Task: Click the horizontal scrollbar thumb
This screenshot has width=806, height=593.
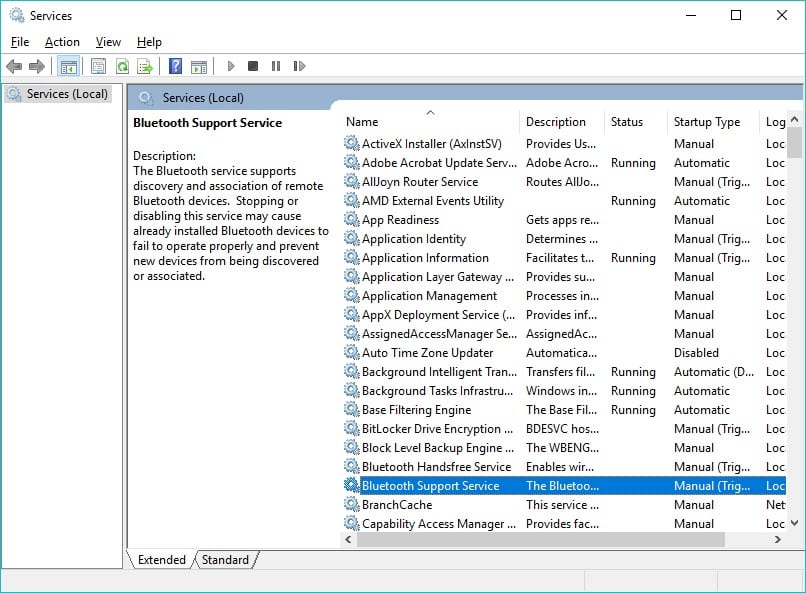Action: 541,539
